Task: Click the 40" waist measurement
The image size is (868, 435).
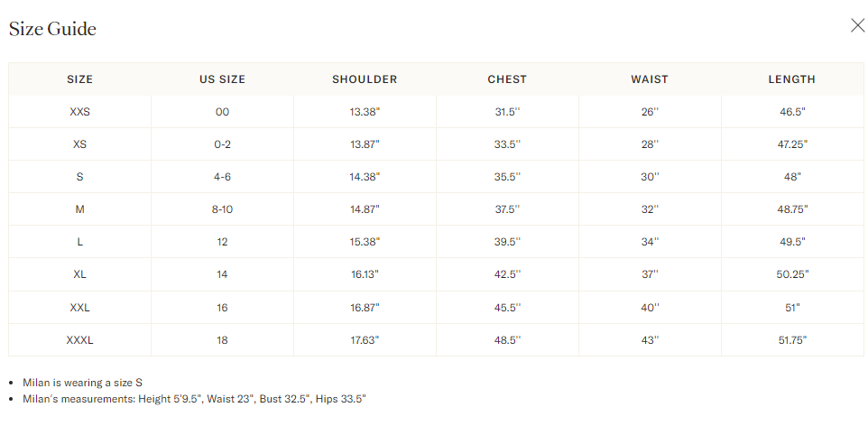Action: coord(650,308)
